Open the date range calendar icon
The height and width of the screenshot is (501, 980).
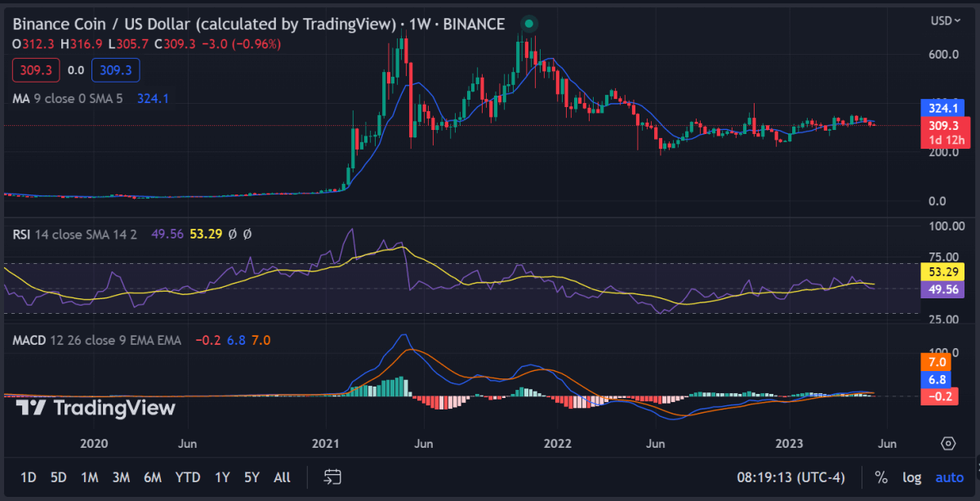coord(332,476)
